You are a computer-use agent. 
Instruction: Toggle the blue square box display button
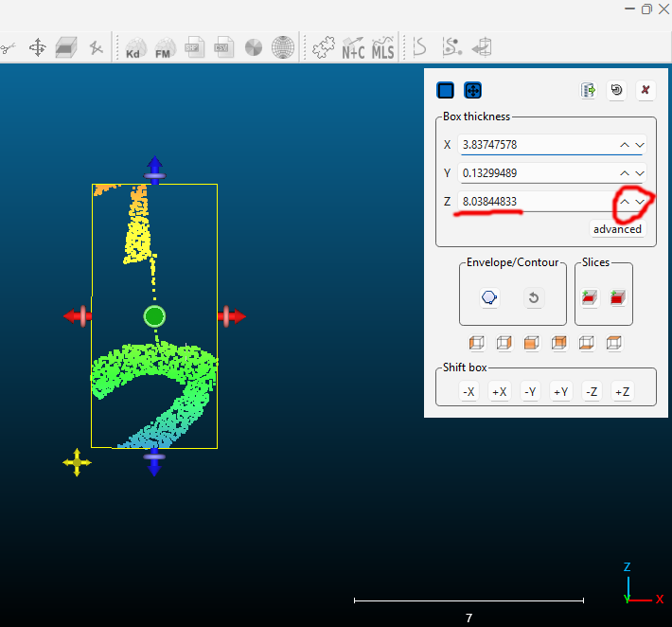pyautogui.click(x=445, y=90)
